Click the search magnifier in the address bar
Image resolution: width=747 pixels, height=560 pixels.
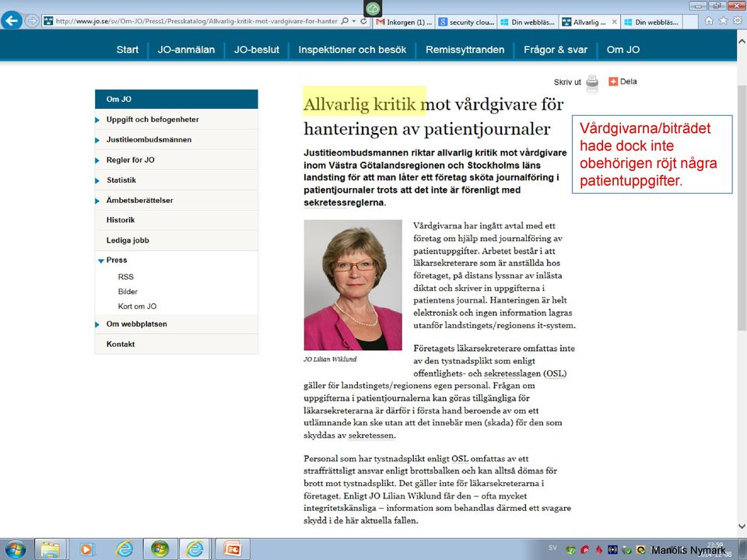(x=345, y=22)
